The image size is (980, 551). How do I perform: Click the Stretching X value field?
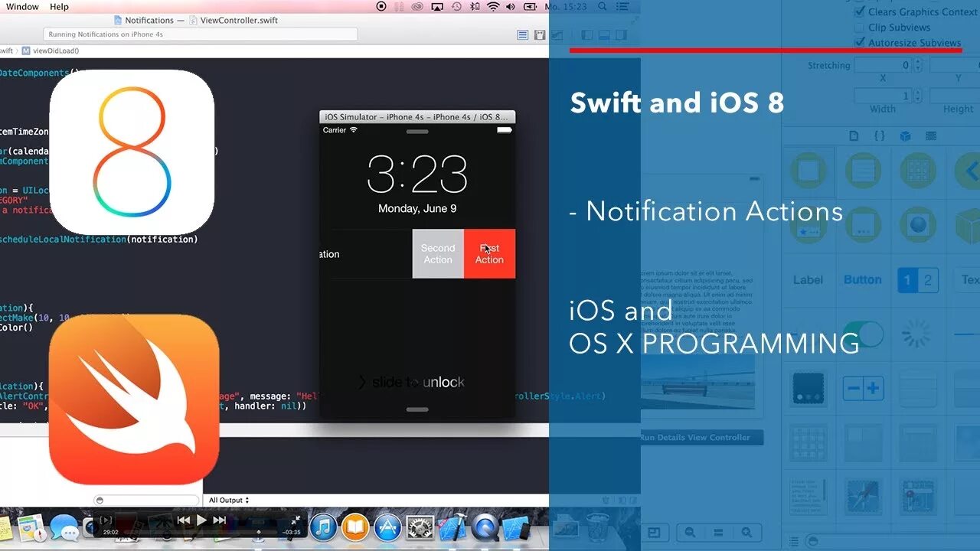point(884,66)
